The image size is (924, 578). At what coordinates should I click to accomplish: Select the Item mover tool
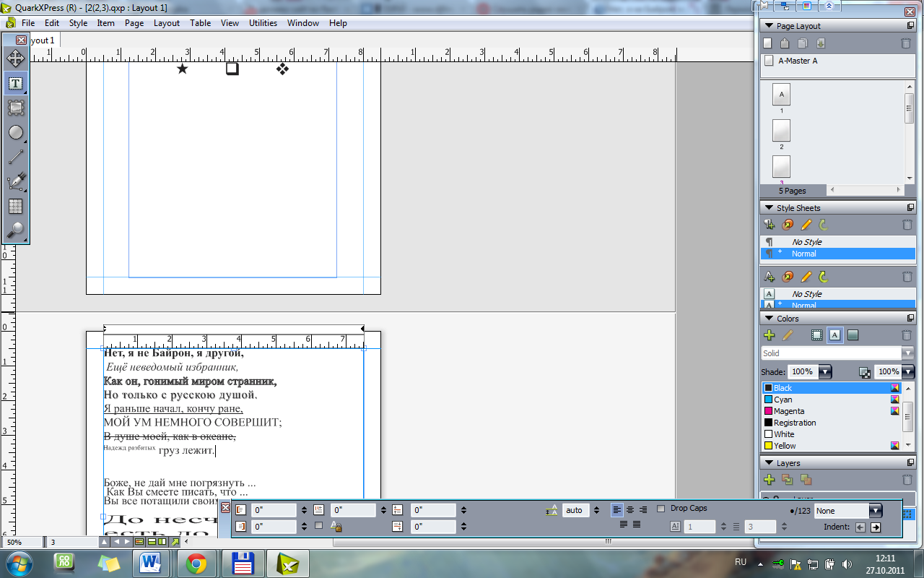16,59
